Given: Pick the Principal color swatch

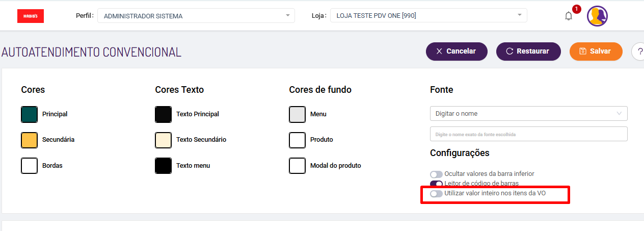Looking at the screenshot, I should [30, 114].
